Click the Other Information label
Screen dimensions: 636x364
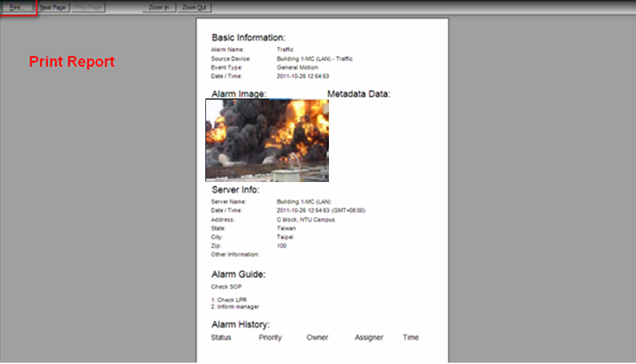click(x=235, y=254)
